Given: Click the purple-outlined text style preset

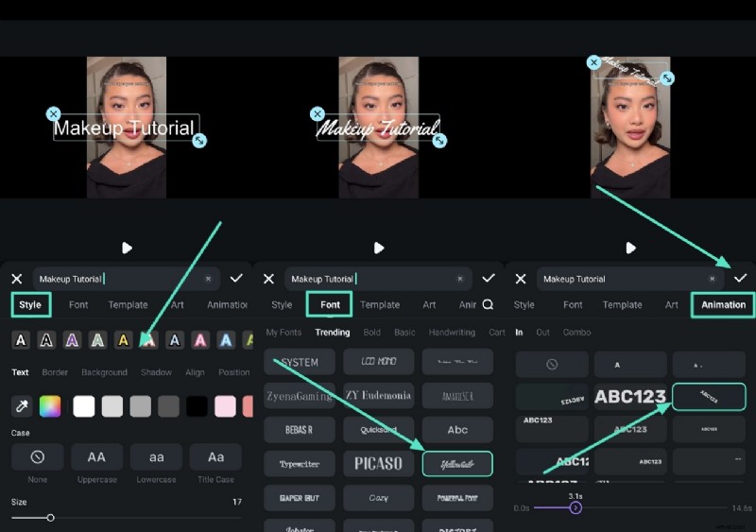Looking at the screenshot, I should click(72, 340).
